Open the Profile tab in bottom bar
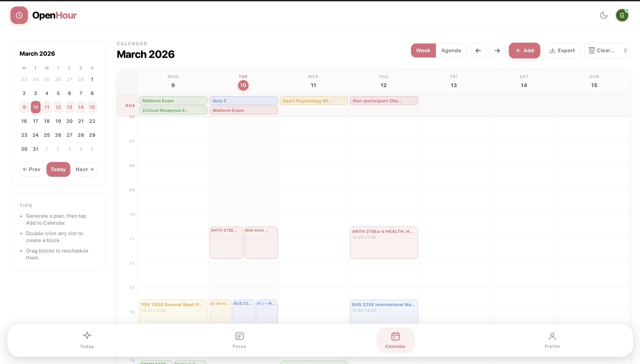Screen dimensions: 640x364 (552, 340)
